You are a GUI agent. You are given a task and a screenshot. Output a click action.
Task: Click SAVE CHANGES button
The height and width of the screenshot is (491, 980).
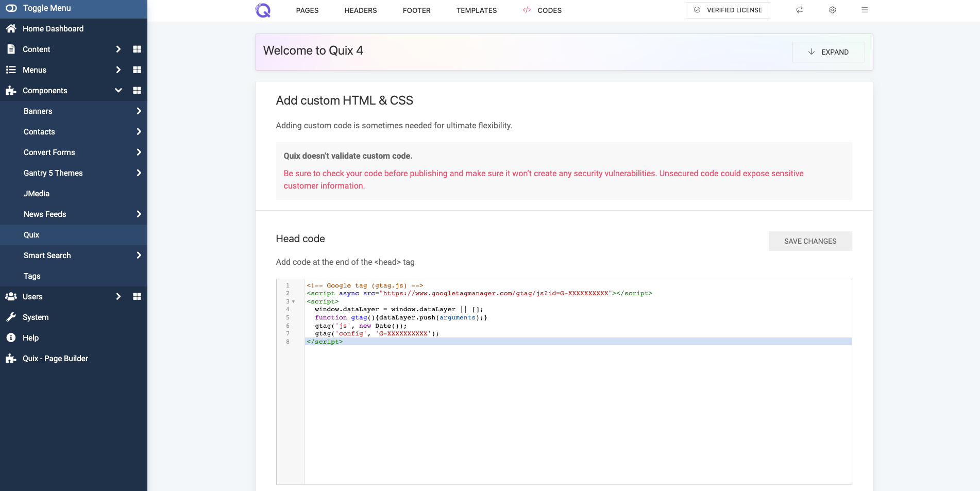point(810,241)
